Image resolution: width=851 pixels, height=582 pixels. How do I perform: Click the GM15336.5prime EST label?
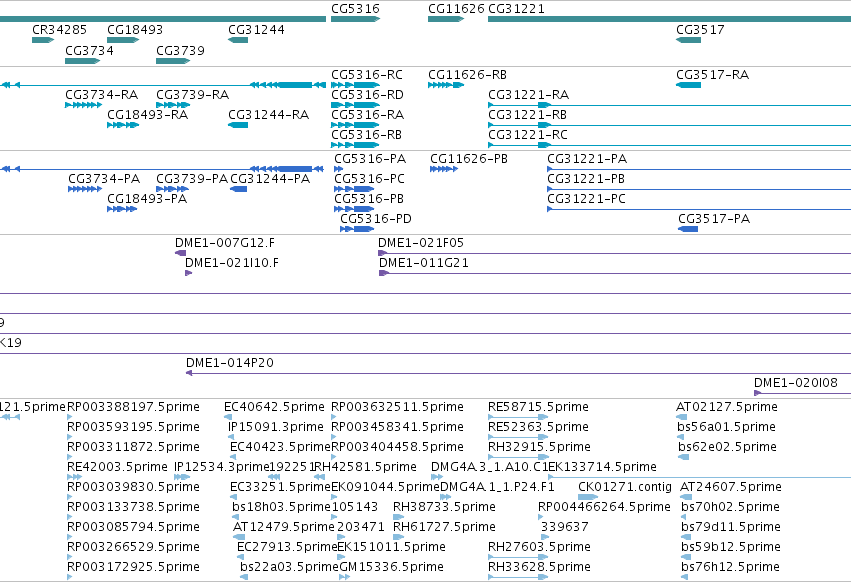click(392, 568)
